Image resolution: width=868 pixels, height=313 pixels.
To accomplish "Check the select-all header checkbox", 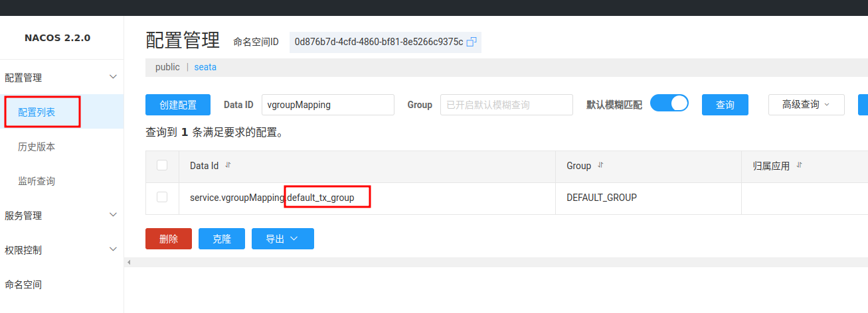I will click(x=162, y=165).
